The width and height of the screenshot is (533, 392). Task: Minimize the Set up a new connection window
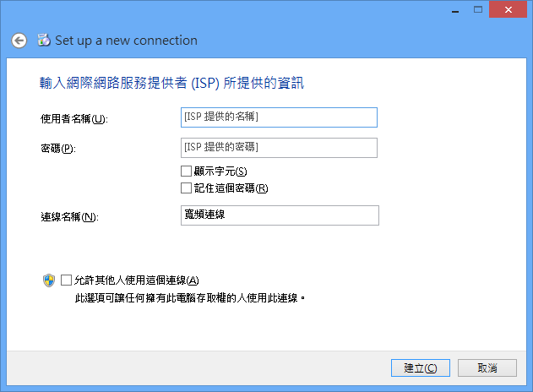click(455, 10)
